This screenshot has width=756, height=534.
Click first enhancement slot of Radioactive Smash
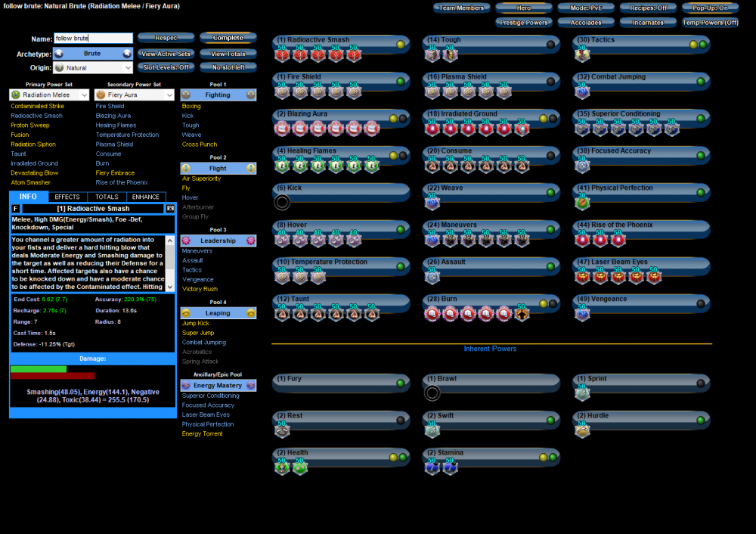pyautogui.click(x=282, y=55)
